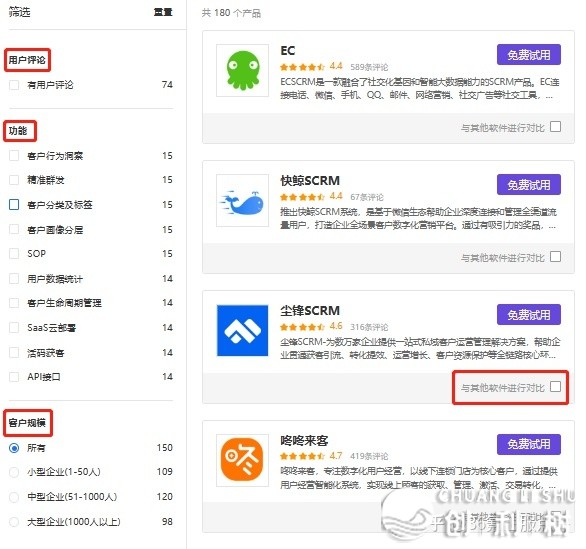Toggle the 客户画像分层 checkbox
The image size is (586, 549).
14,229
